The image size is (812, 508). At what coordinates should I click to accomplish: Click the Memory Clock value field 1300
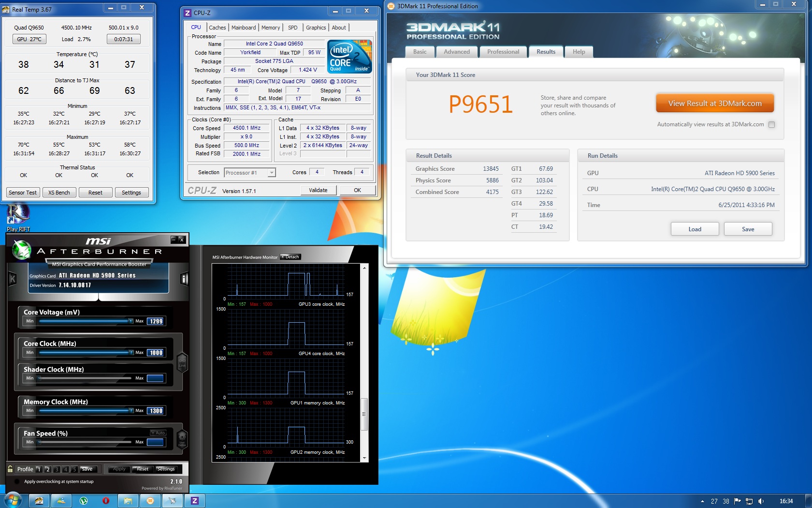click(x=156, y=411)
